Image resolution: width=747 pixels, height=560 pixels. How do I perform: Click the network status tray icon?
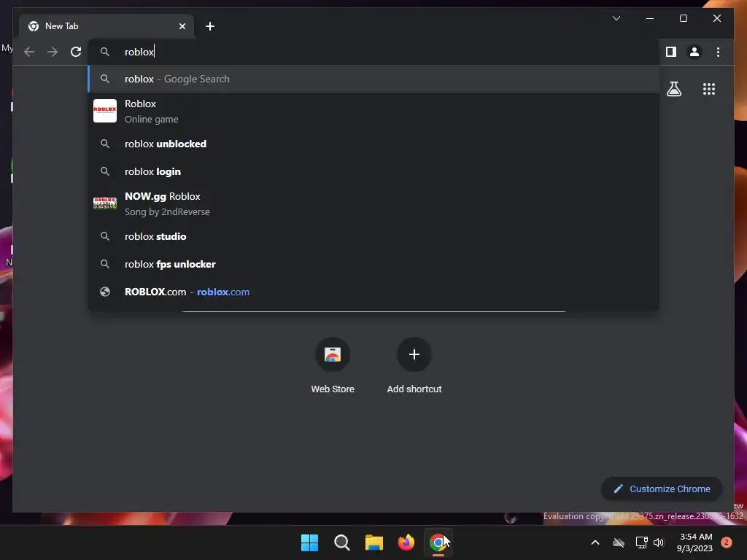641,542
